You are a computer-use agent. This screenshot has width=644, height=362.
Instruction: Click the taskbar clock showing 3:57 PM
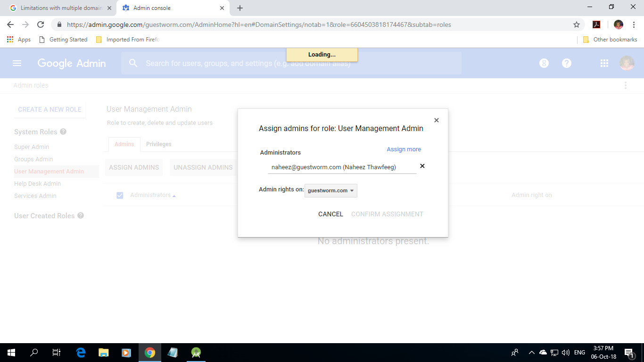tap(603, 352)
